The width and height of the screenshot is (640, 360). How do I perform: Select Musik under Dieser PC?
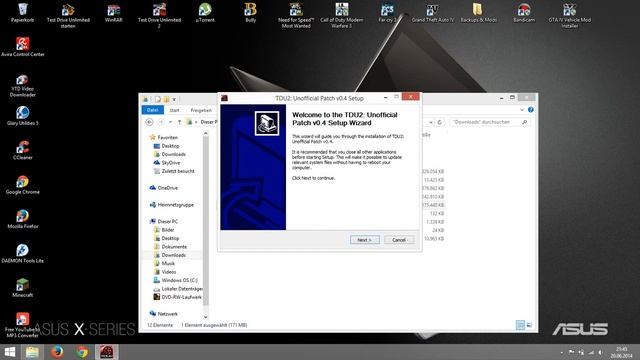164,263
